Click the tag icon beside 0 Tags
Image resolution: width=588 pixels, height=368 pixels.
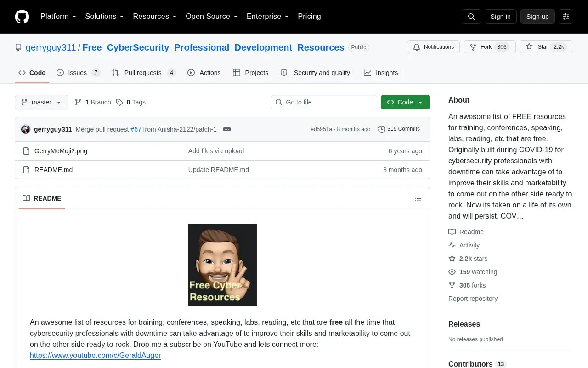point(119,102)
